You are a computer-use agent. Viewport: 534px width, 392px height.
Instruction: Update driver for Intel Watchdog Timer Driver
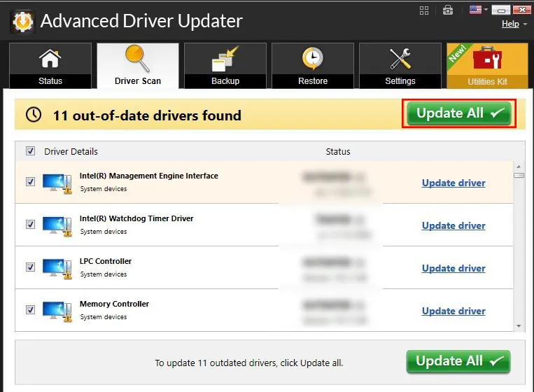[x=454, y=225]
